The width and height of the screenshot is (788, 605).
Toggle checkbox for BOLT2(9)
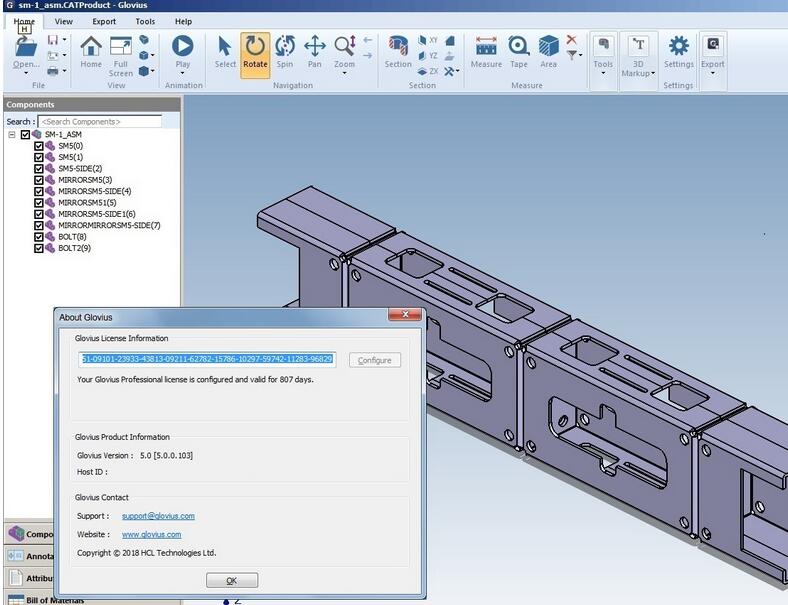pyautogui.click(x=39, y=248)
